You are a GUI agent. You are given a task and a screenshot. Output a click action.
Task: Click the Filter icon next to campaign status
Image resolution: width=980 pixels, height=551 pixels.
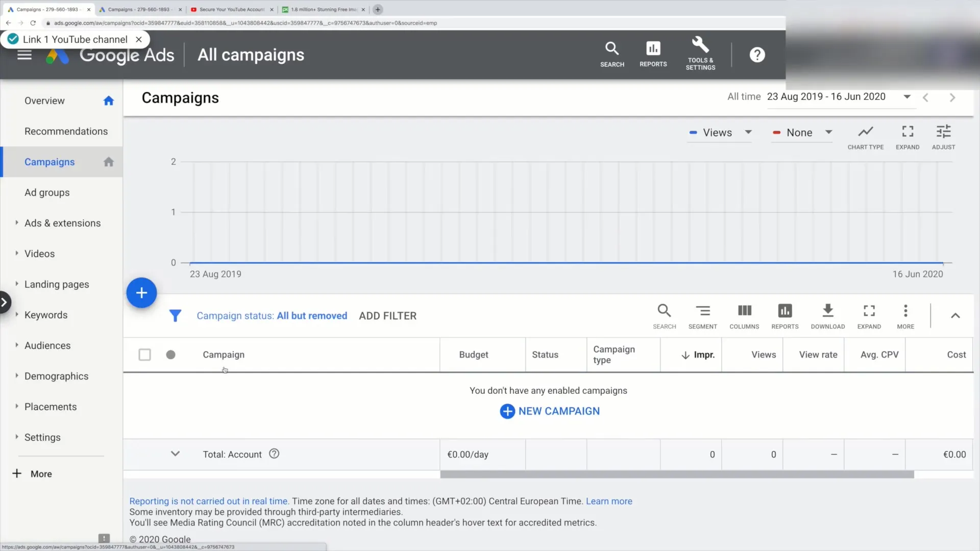pos(175,315)
